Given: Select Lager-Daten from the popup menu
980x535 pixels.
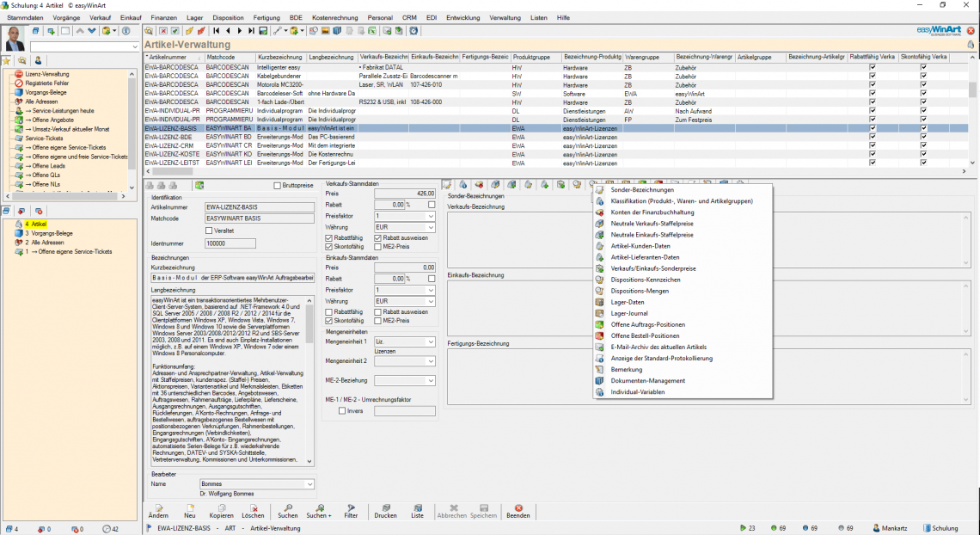Looking at the screenshot, I should [627, 302].
